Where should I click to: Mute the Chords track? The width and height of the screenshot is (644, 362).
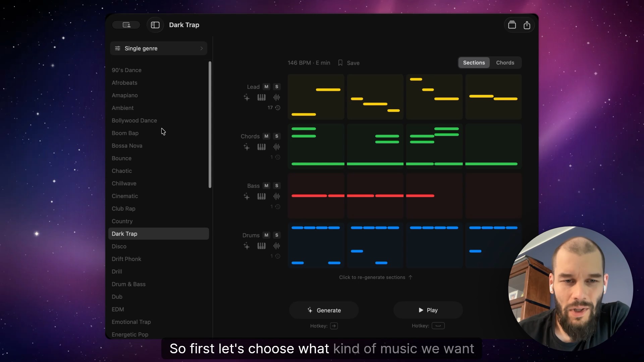(266, 136)
